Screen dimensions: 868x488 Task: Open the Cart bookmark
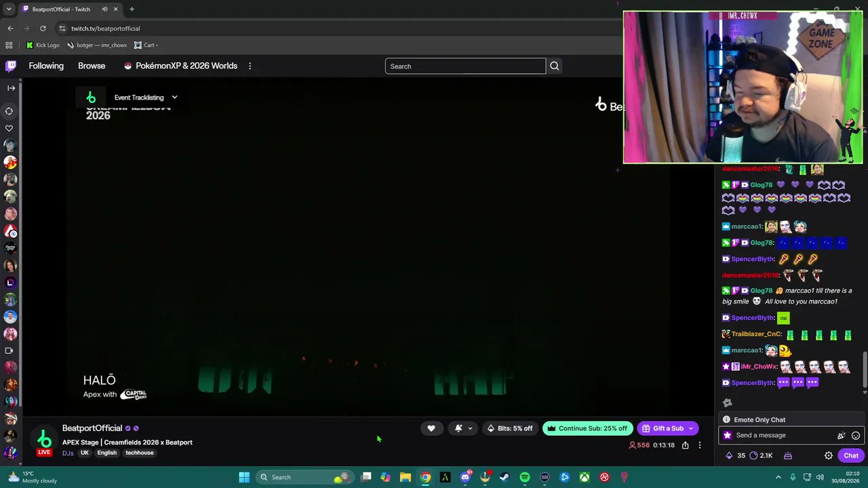(x=146, y=45)
